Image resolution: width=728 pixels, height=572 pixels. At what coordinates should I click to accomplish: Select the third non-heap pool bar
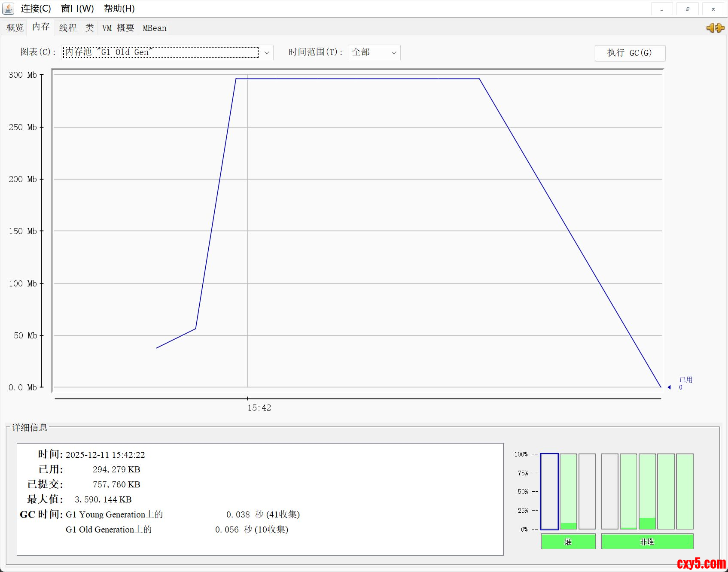[x=647, y=491]
